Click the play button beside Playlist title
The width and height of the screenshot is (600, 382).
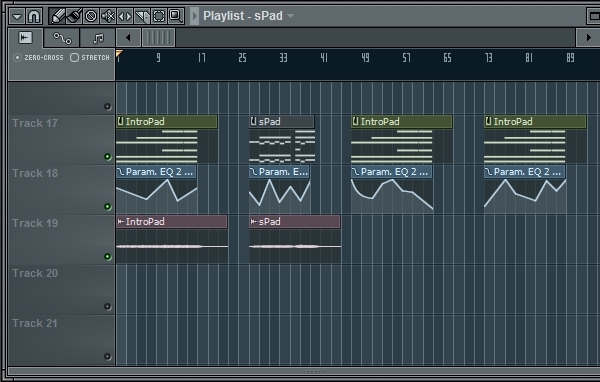194,16
